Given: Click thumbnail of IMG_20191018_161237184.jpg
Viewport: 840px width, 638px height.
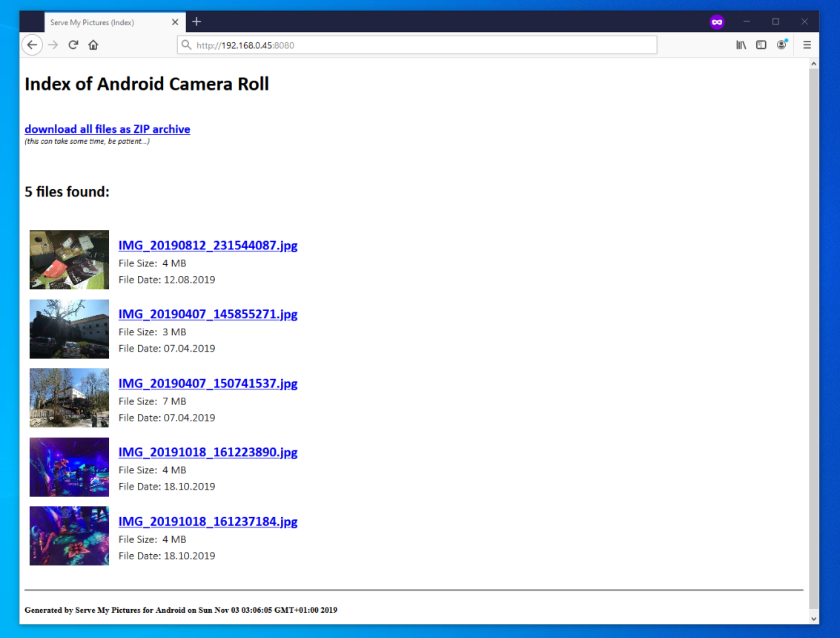Looking at the screenshot, I should (x=69, y=536).
